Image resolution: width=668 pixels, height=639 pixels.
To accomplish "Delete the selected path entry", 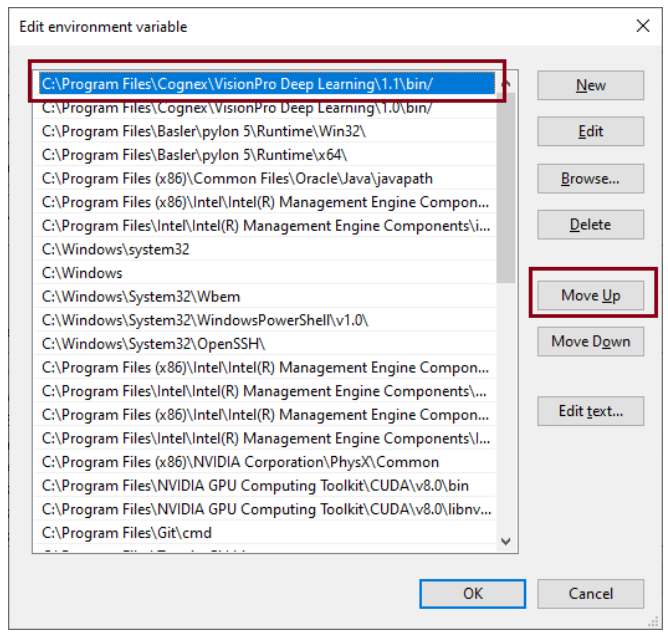I will pos(590,224).
